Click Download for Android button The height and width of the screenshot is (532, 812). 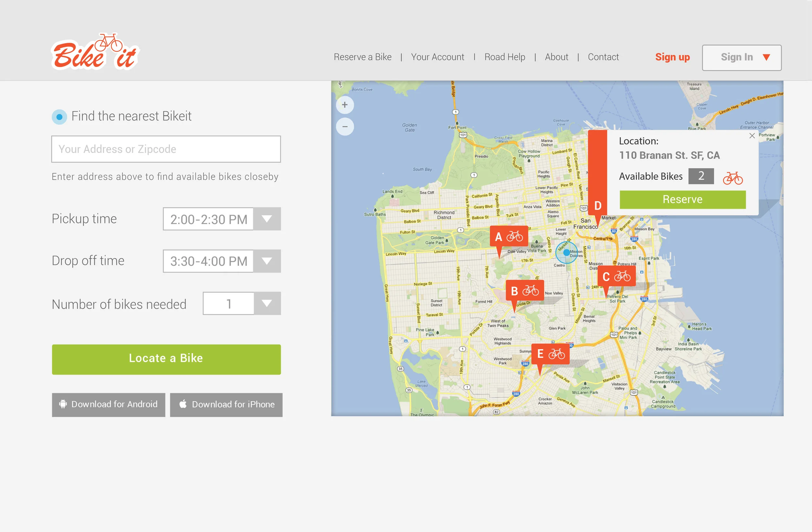108,405
